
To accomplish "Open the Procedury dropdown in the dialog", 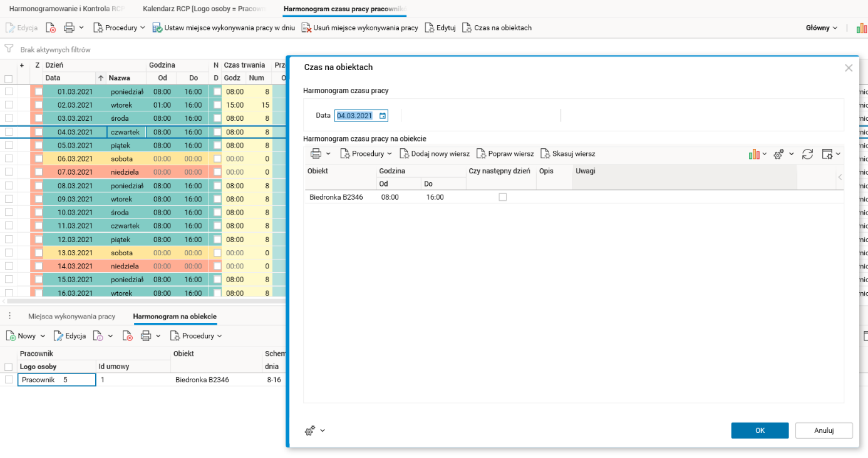I will (366, 153).
